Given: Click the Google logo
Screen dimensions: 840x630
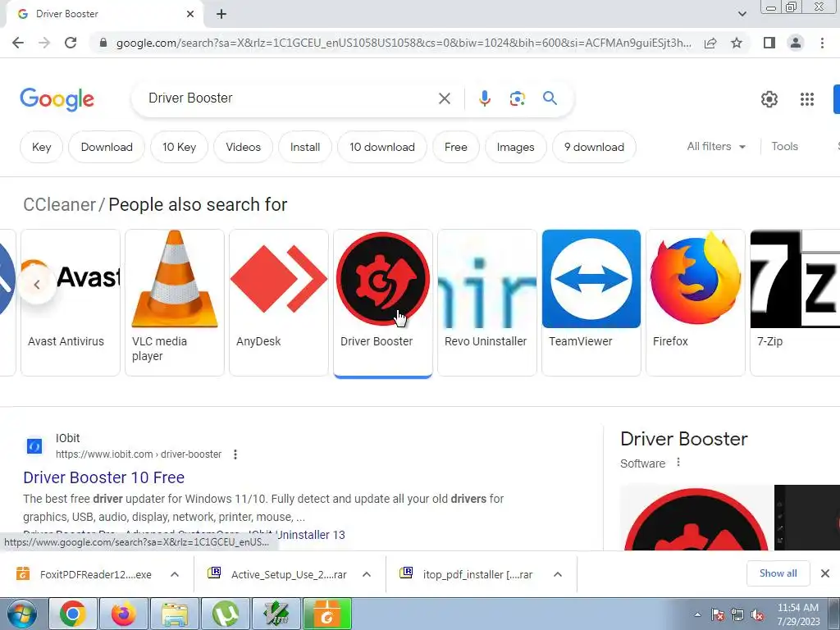Looking at the screenshot, I should (x=57, y=99).
